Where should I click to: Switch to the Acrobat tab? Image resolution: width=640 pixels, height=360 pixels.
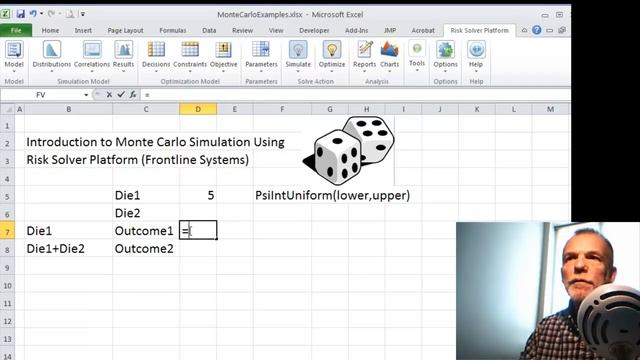(x=423, y=30)
